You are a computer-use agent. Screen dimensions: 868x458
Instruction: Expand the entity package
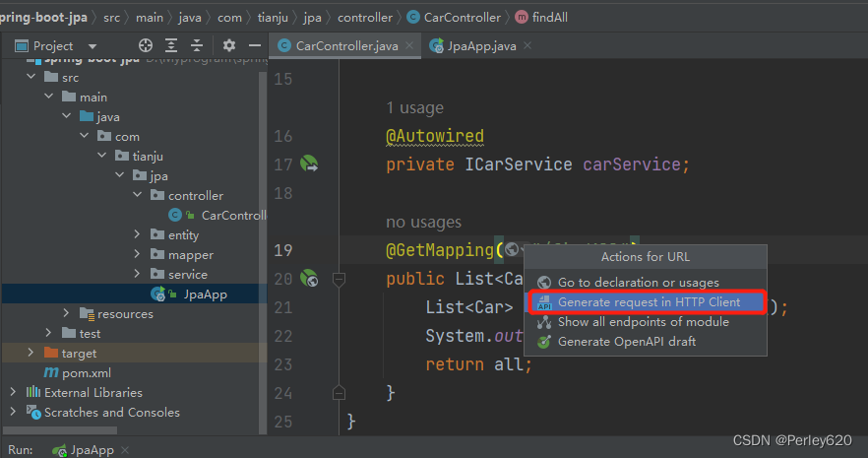pyautogui.click(x=138, y=234)
